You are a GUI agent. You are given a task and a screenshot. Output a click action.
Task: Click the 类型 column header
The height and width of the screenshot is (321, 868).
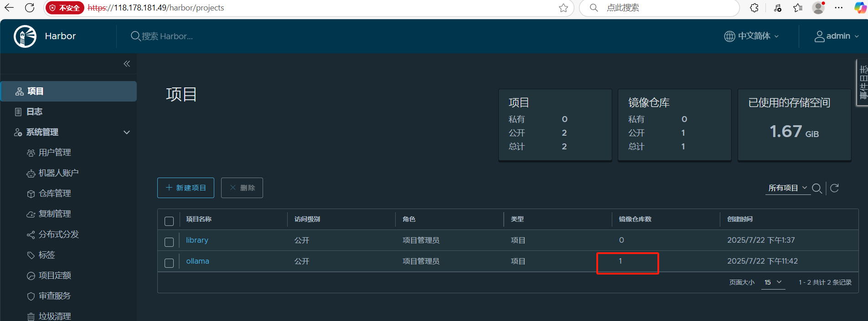[517, 219]
